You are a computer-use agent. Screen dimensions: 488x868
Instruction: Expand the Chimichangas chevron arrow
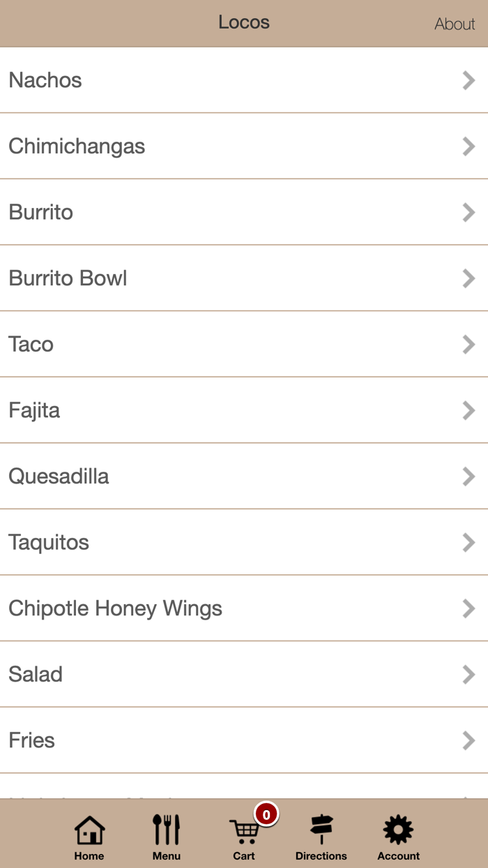(468, 147)
